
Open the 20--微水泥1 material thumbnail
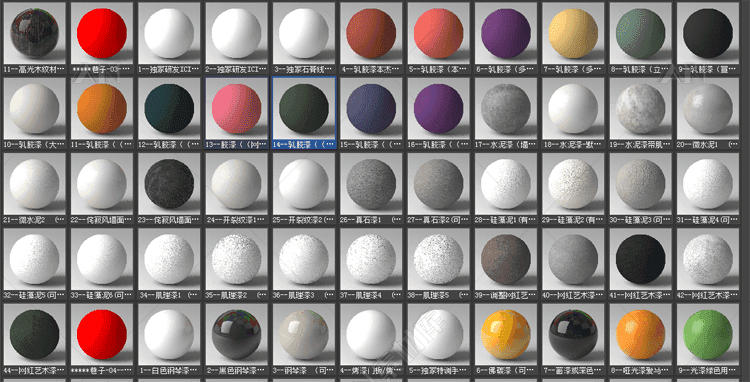pyautogui.click(x=708, y=109)
